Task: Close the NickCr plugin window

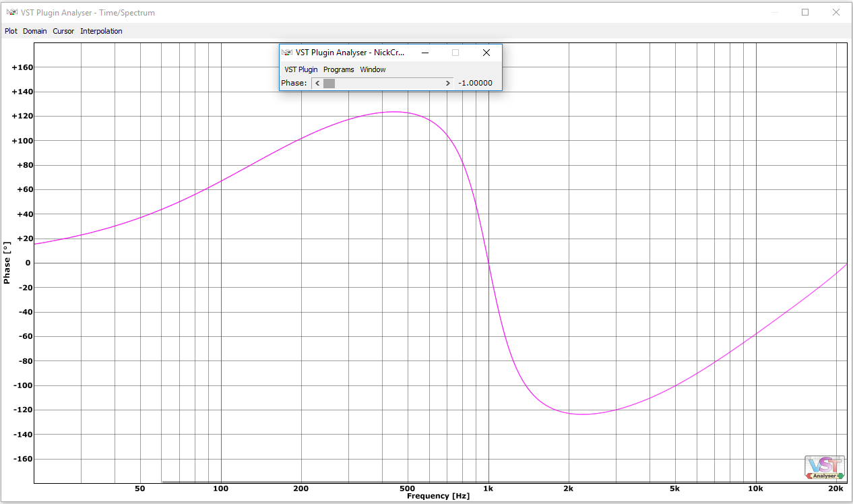Action: click(486, 53)
